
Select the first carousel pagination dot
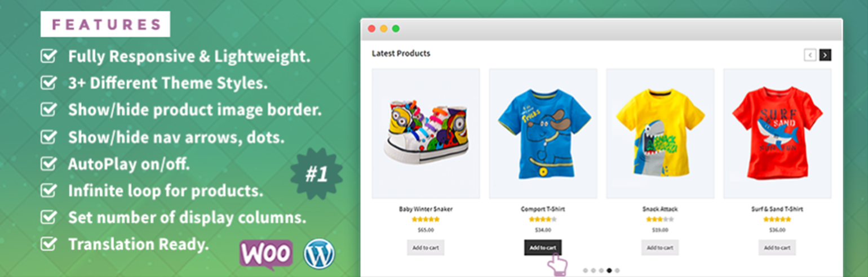[x=585, y=271]
